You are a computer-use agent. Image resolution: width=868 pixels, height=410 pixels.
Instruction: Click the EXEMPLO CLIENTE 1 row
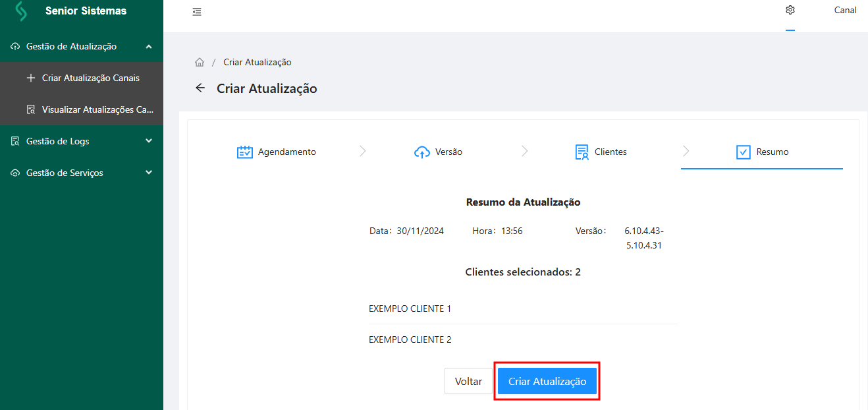pos(523,308)
